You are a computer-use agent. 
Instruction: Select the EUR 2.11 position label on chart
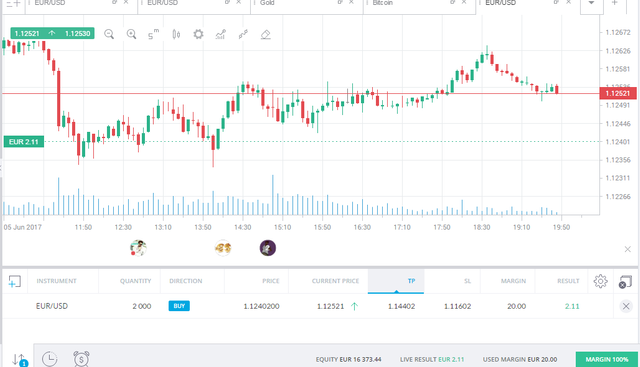pos(24,142)
